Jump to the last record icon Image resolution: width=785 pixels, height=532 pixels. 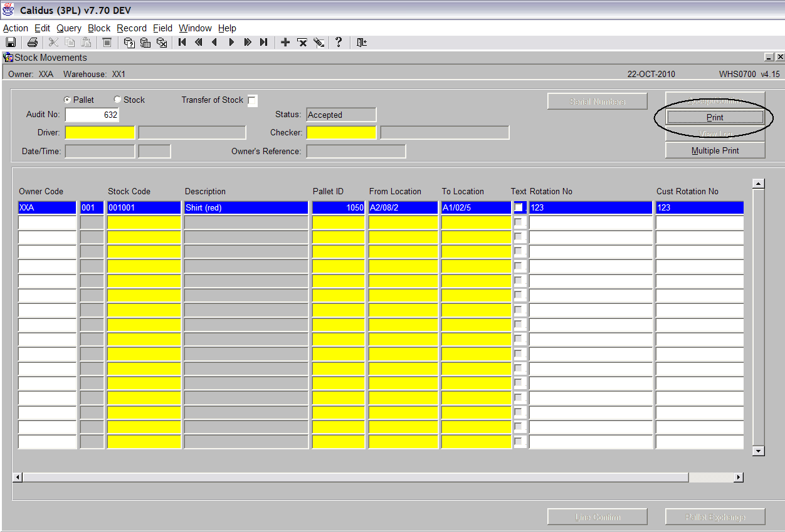point(264,43)
